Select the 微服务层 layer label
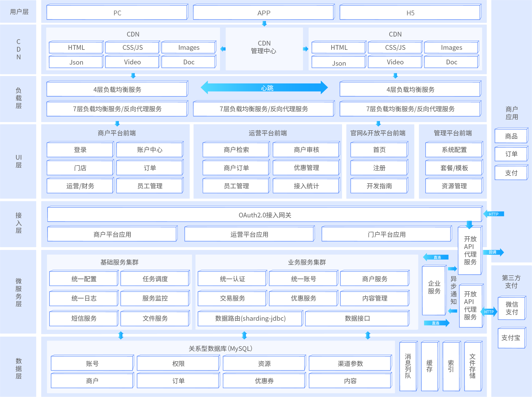 click(19, 292)
